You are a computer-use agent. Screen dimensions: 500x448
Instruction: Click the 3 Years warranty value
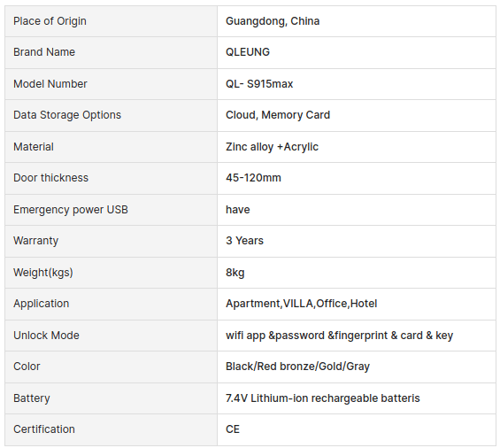click(244, 241)
